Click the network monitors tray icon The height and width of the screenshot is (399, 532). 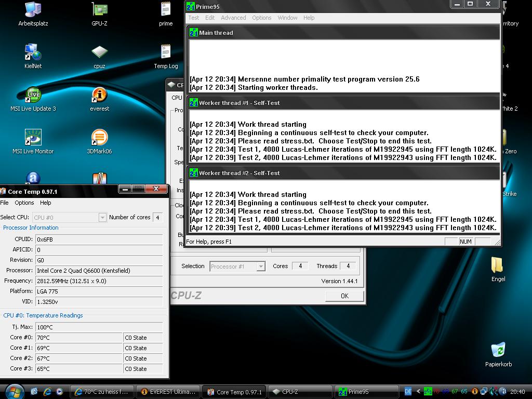point(484,392)
